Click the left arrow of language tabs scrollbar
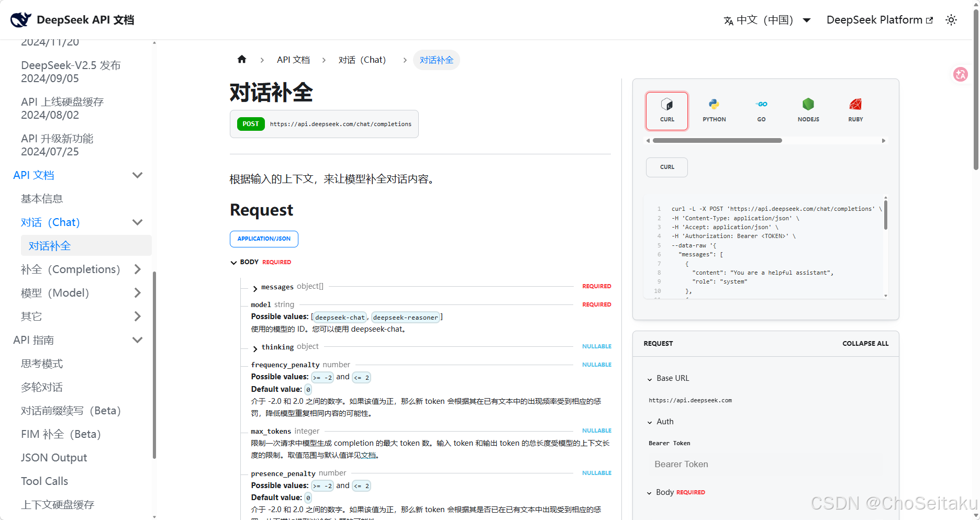980x520 pixels. click(648, 140)
